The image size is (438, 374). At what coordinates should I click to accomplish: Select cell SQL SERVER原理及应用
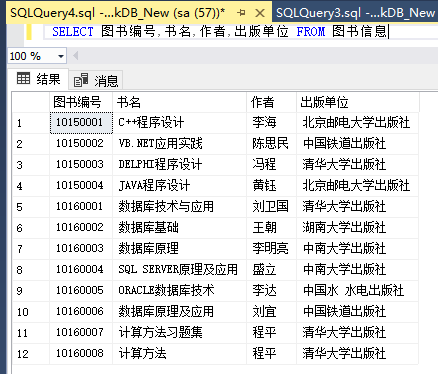[180, 270]
